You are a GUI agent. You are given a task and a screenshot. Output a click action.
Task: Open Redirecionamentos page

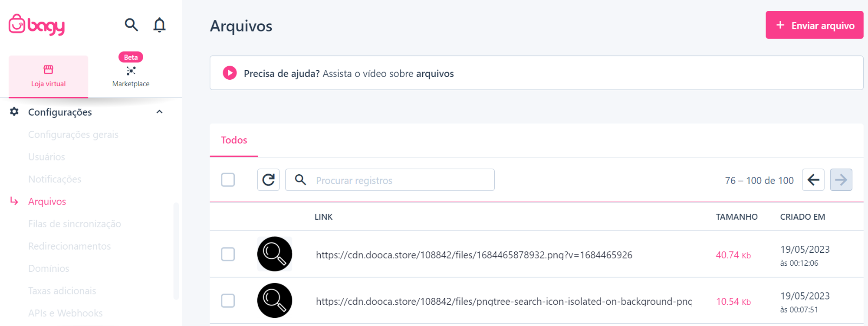point(69,246)
